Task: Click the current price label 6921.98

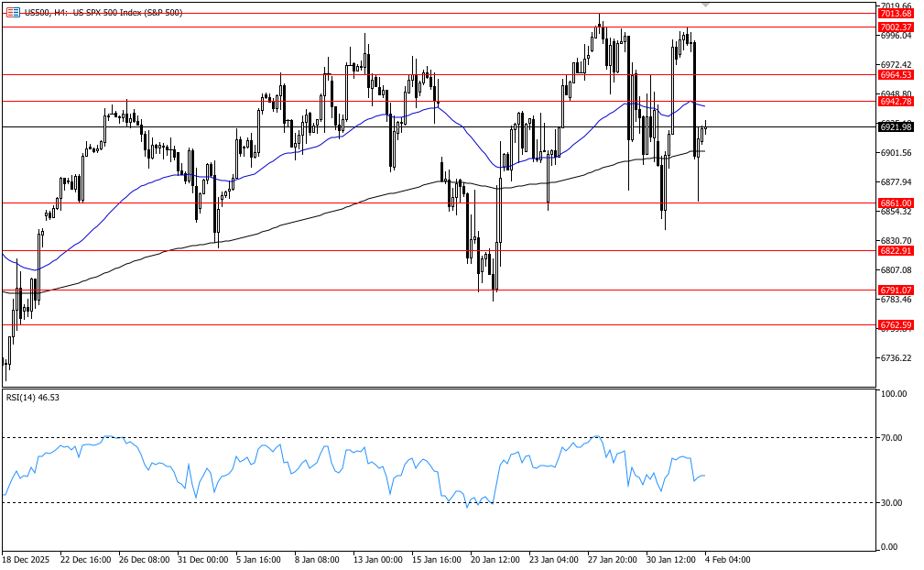Action: point(895,127)
